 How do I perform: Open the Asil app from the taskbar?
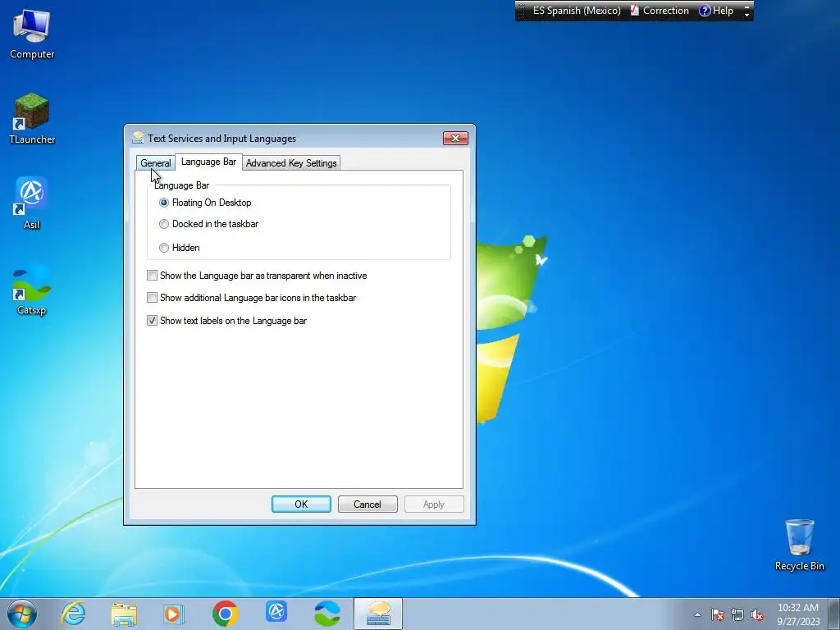pos(276,612)
